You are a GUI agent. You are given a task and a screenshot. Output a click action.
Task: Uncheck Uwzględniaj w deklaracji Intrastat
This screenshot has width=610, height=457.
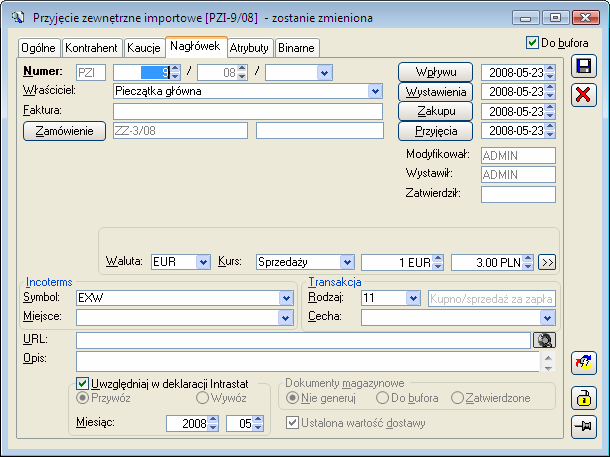[82, 384]
